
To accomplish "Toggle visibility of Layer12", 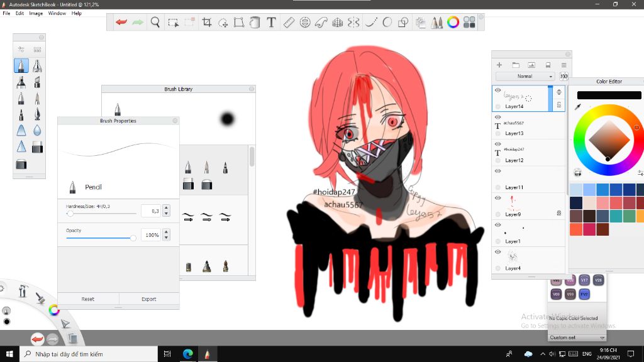I will [x=498, y=144].
